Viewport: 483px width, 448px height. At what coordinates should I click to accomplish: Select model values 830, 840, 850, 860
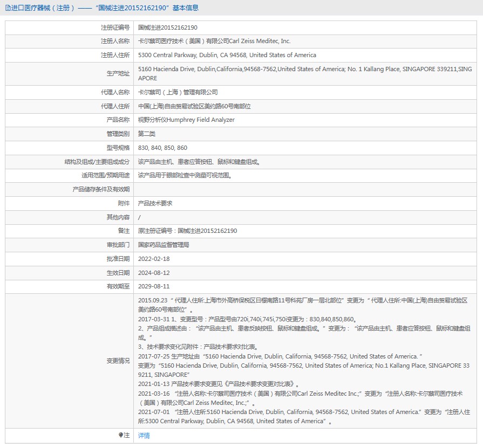pyautogui.click(x=162, y=148)
